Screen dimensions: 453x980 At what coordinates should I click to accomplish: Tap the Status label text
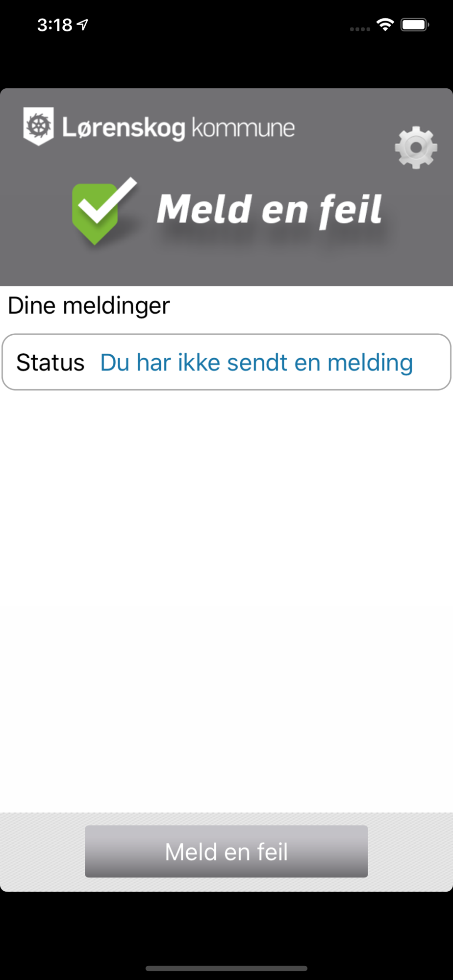pyautogui.click(x=50, y=363)
